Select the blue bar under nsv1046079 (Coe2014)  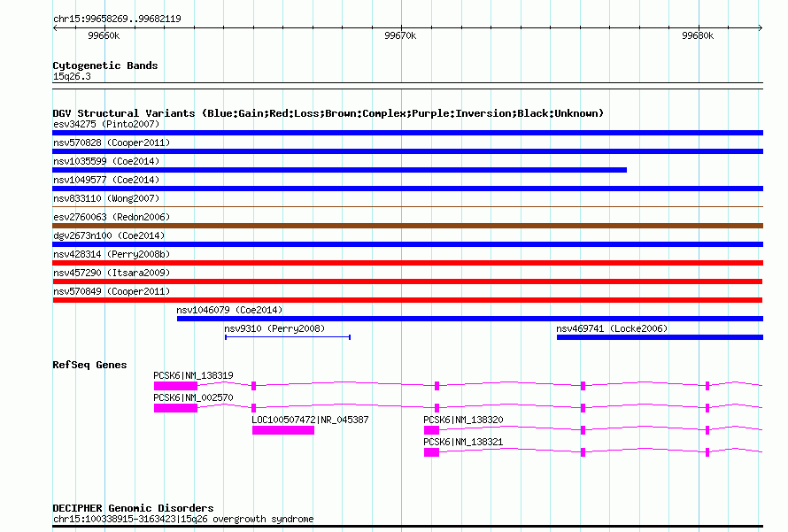click(x=470, y=319)
